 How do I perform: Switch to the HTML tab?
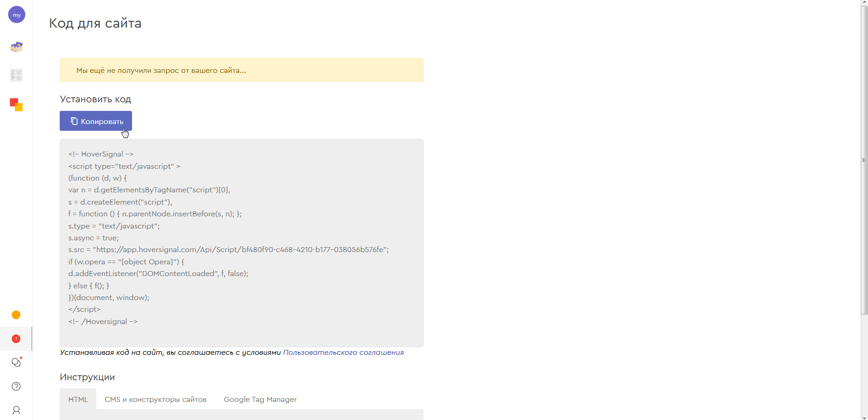(78, 399)
